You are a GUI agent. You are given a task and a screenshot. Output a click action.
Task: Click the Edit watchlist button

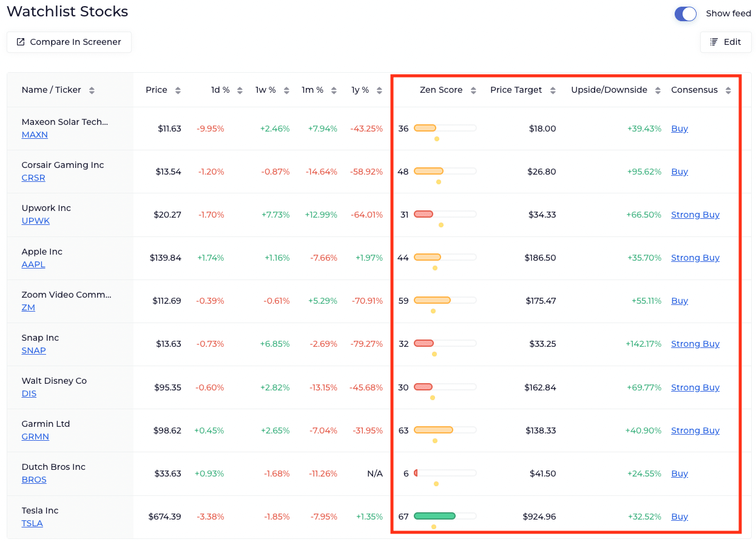(x=726, y=42)
